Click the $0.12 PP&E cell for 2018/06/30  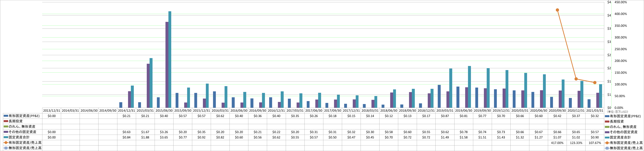[389, 116]
